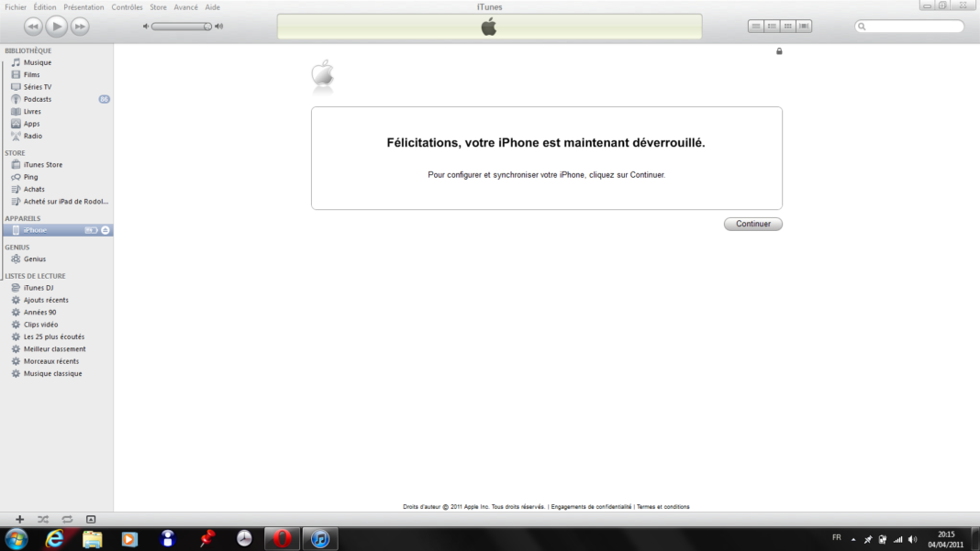Open the Windows Start menu

point(17,538)
